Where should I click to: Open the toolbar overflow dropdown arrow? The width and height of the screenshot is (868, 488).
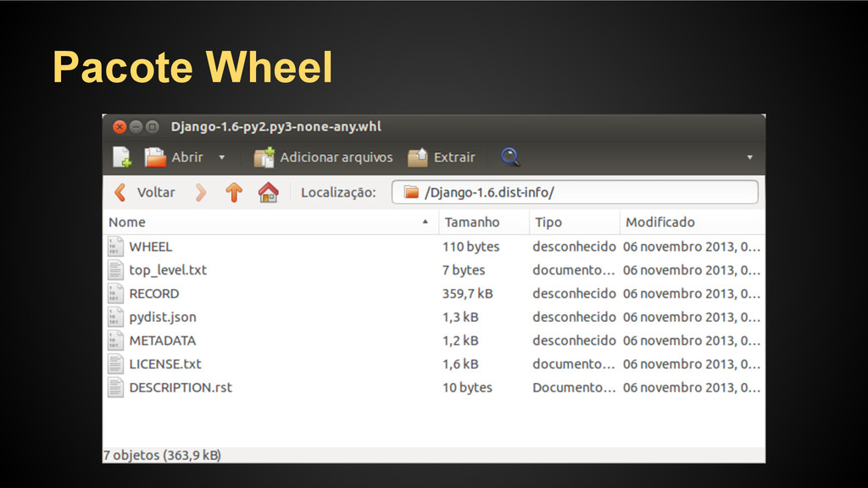(x=749, y=158)
